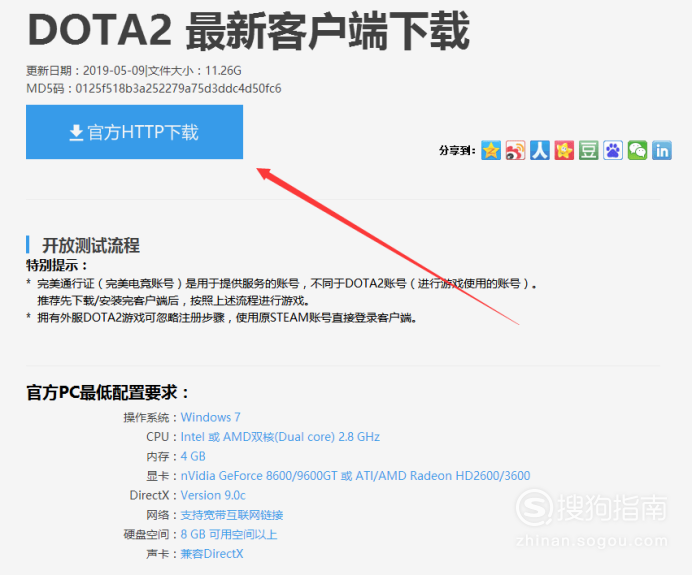The width and height of the screenshot is (692, 575).
Task: Click the Version 9.0c DirectX value
Action: [x=213, y=495]
